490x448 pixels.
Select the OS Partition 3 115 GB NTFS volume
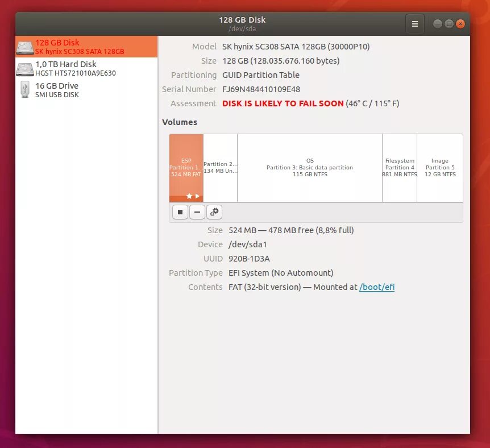(x=310, y=168)
